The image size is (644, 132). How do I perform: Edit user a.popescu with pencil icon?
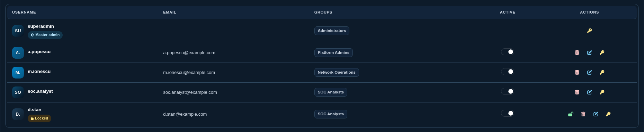pos(589,52)
